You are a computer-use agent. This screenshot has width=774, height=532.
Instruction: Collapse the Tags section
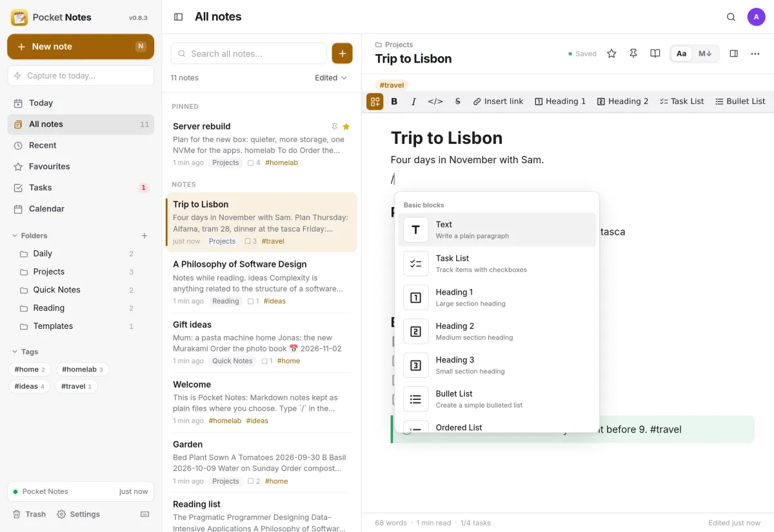26,351
